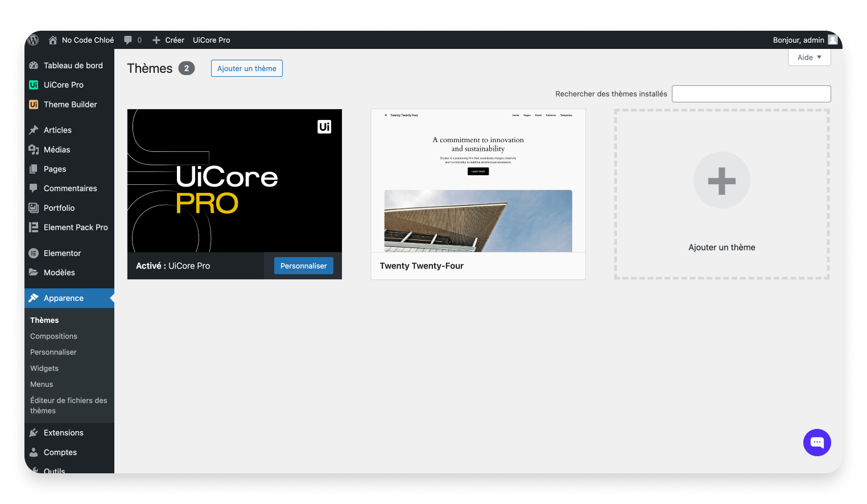Click the Apparence paintbrush icon
The height and width of the screenshot is (504, 867).
(34, 298)
